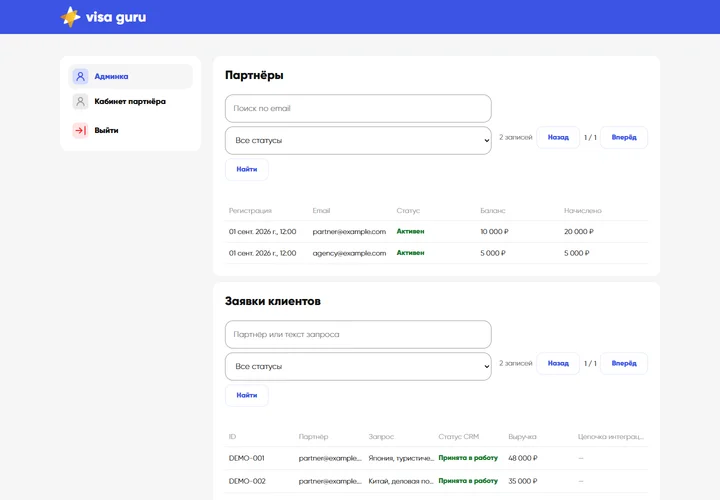Select the partner@example.com partner row

[x=437, y=231]
